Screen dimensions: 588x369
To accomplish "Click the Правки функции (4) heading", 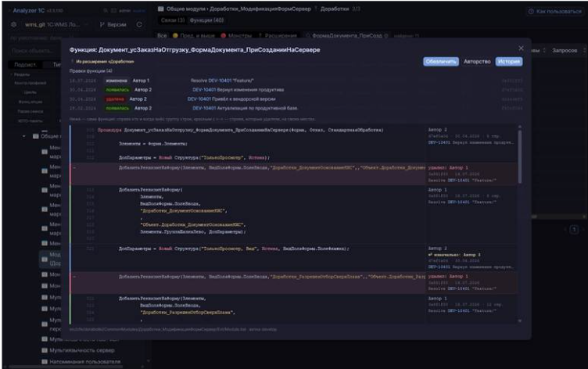I will pos(91,70).
